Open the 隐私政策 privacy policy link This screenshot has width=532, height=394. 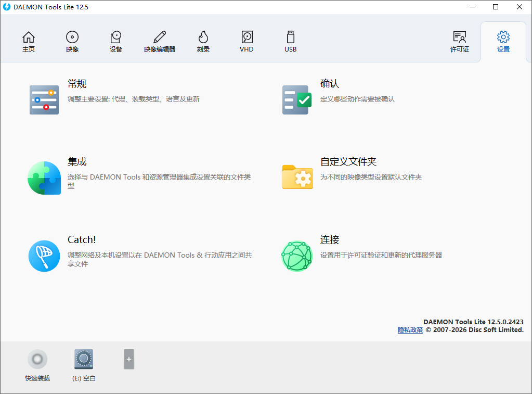click(410, 329)
